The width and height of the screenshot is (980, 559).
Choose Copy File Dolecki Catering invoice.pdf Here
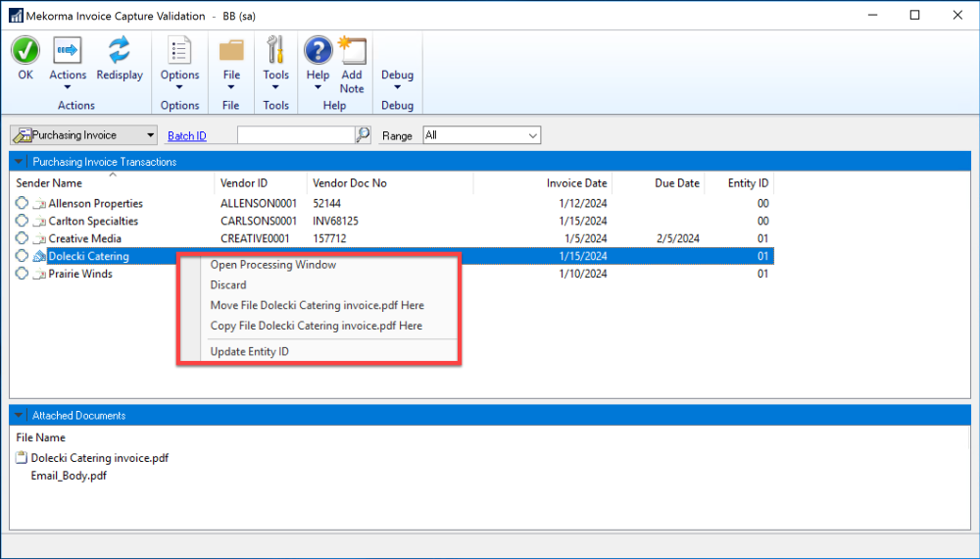tap(317, 326)
